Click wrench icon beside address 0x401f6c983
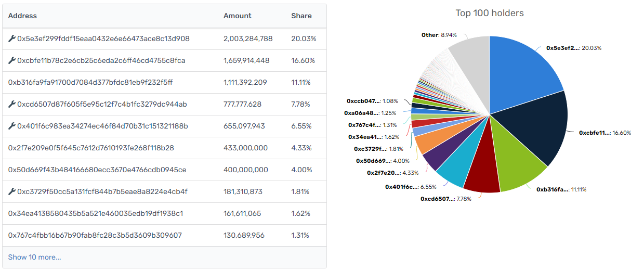 (x=12, y=126)
